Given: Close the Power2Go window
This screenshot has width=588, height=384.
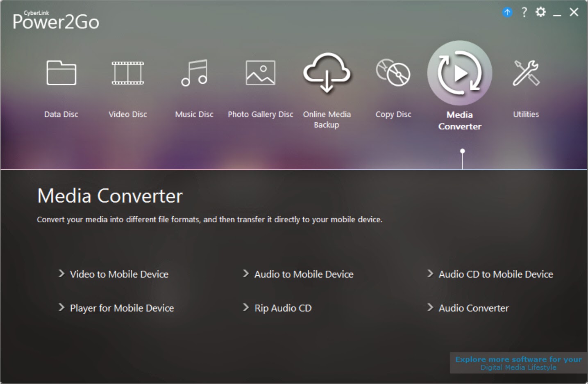Looking at the screenshot, I should 574,12.
